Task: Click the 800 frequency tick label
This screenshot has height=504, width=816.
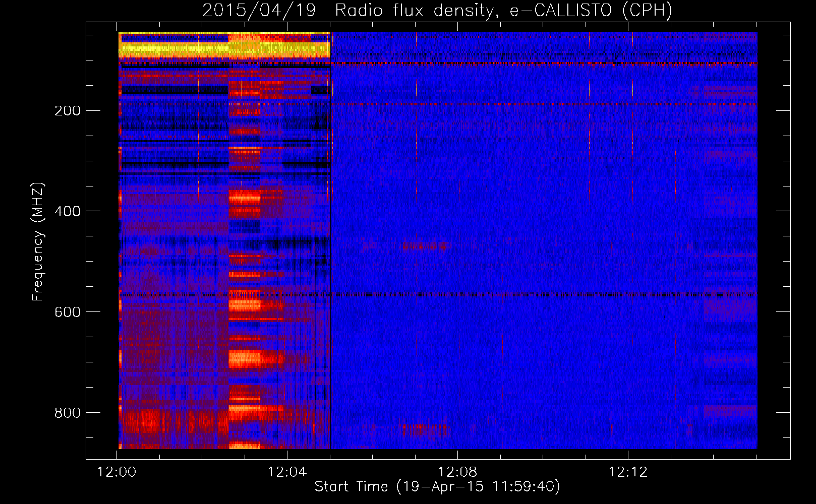Action: (68, 413)
